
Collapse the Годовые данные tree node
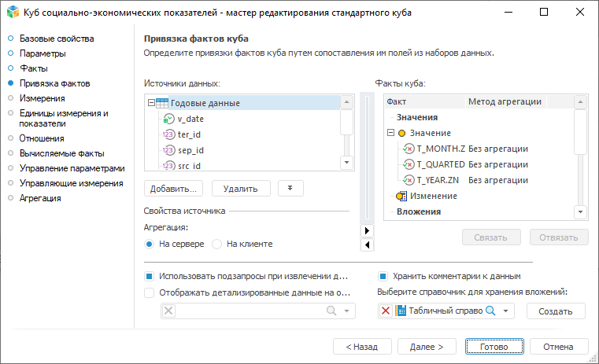pos(150,103)
